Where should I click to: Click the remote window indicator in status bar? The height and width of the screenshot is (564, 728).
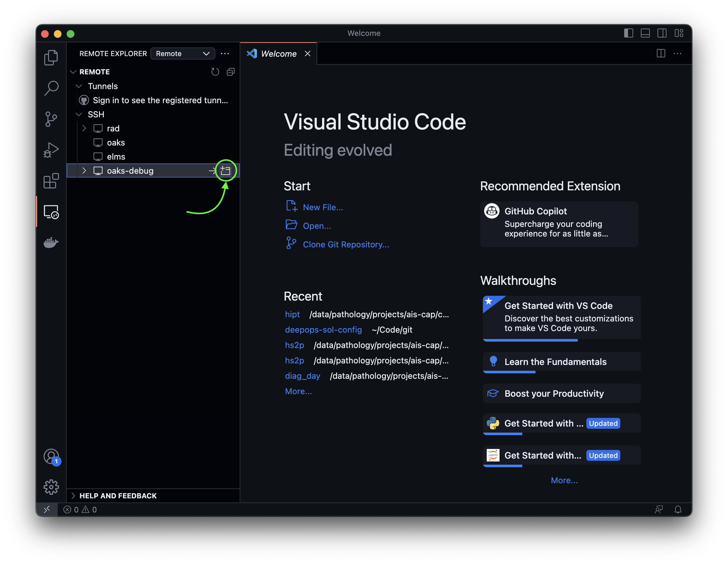(47, 509)
